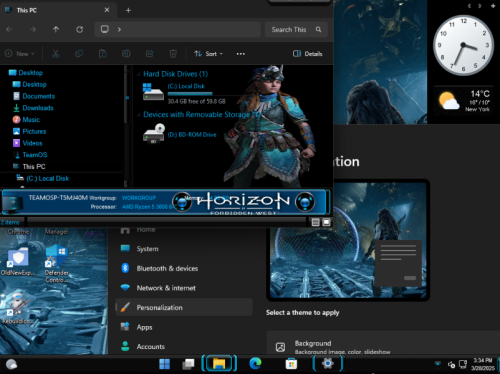Open a new Explorer tab with plus
Screen dimensions: 500x374
point(128,10)
